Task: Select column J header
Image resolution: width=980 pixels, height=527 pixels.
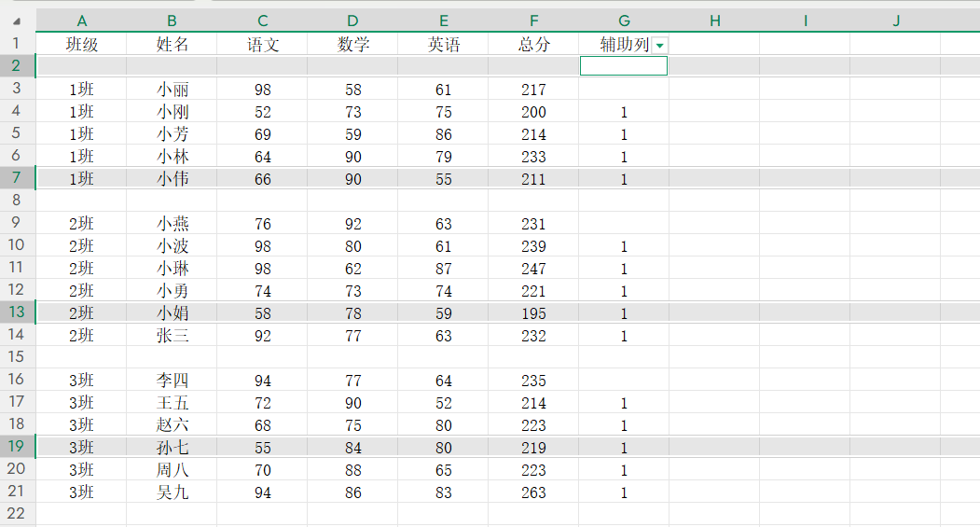Action: [x=895, y=21]
